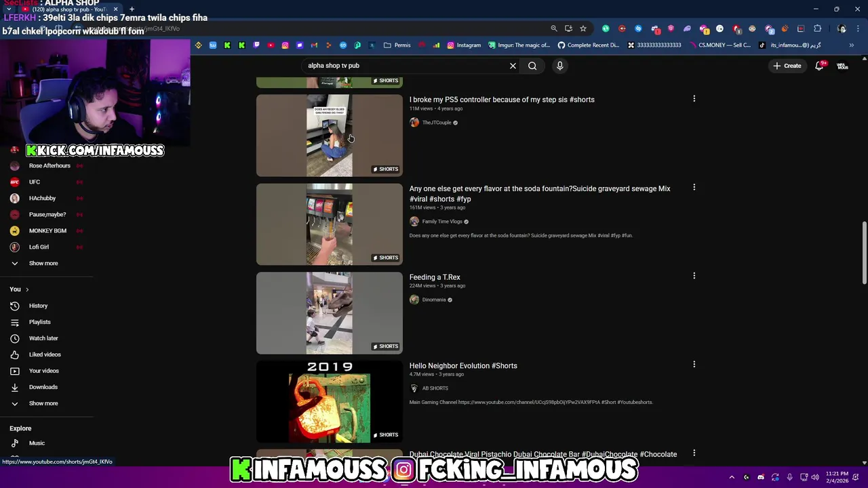Click Dinomania channel avatar
Image resolution: width=868 pixels, height=488 pixels.
(x=414, y=300)
